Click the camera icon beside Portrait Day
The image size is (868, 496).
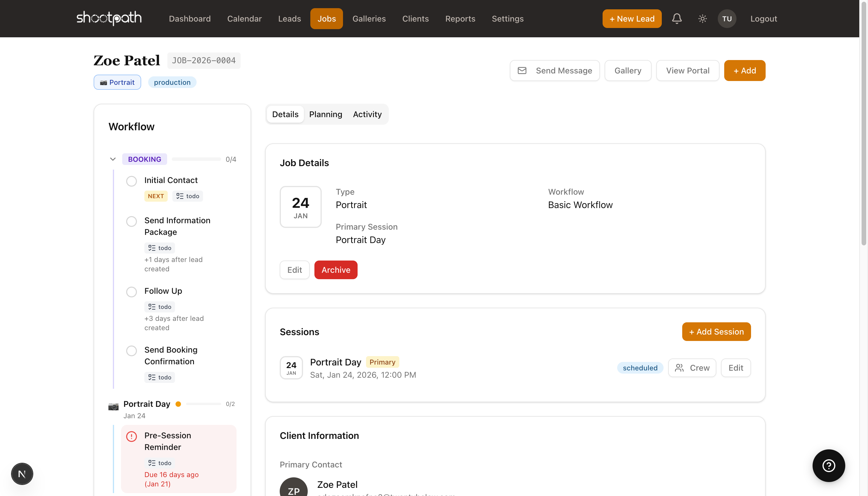coord(113,407)
